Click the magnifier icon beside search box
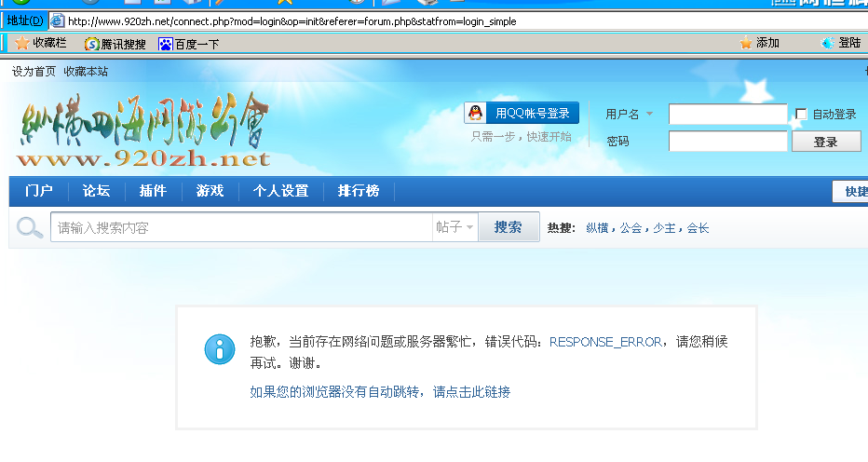 (x=30, y=227)
